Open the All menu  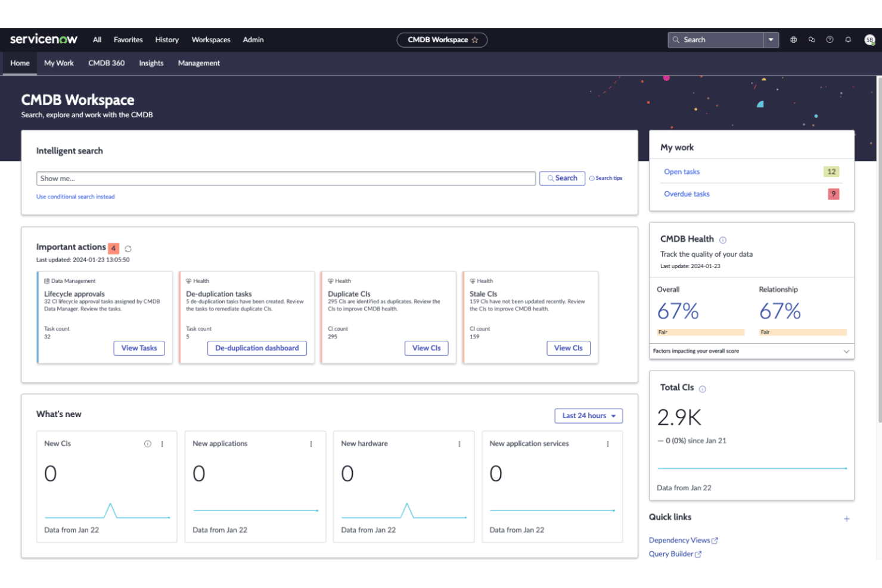(97, 40)
